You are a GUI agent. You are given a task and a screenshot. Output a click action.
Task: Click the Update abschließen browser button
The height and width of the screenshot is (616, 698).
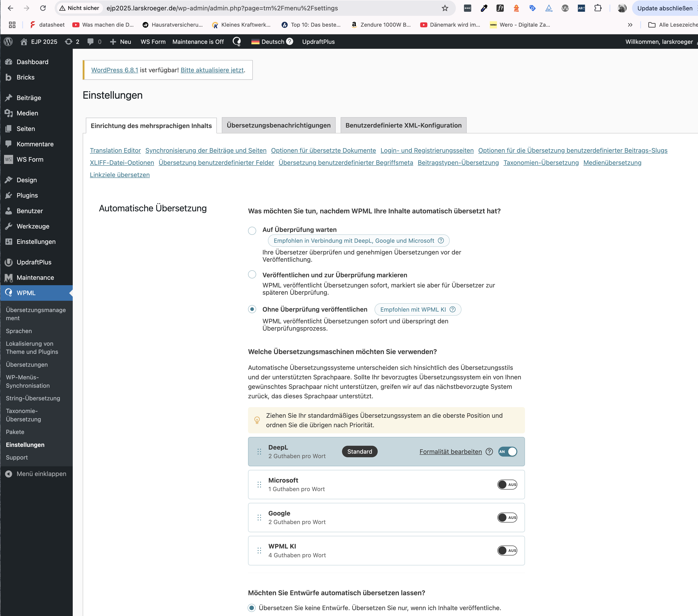tap(665, 8)
